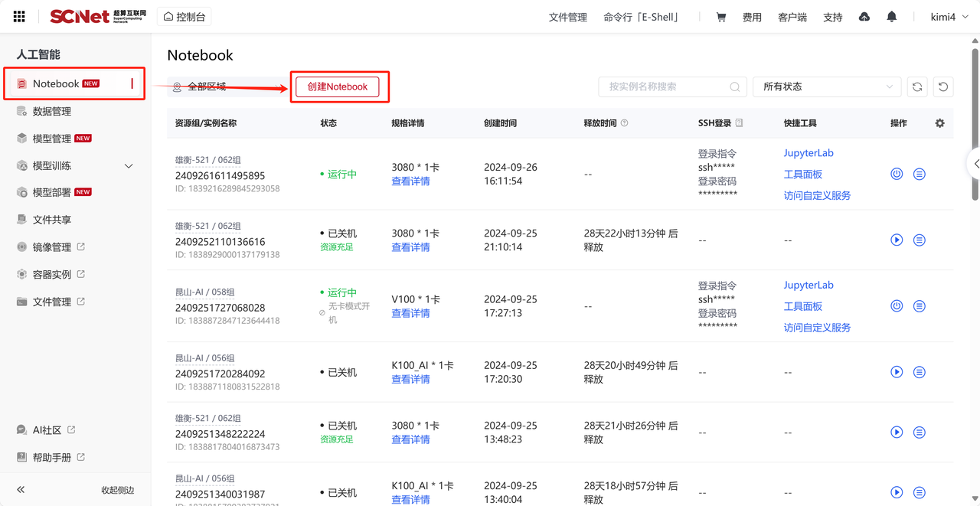Start the stopped instance 2409252110136616
Viewport: 980px width, 506px height.
897,240
